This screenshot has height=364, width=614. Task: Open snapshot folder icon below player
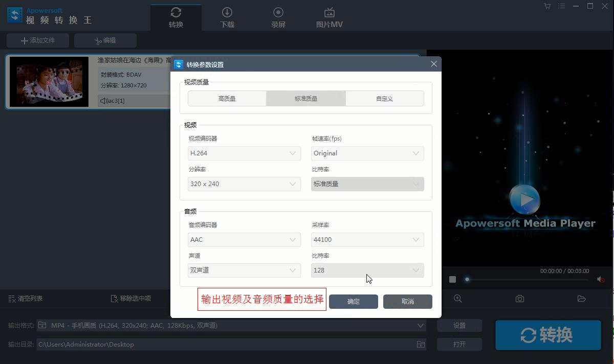(x=581, y=299)
